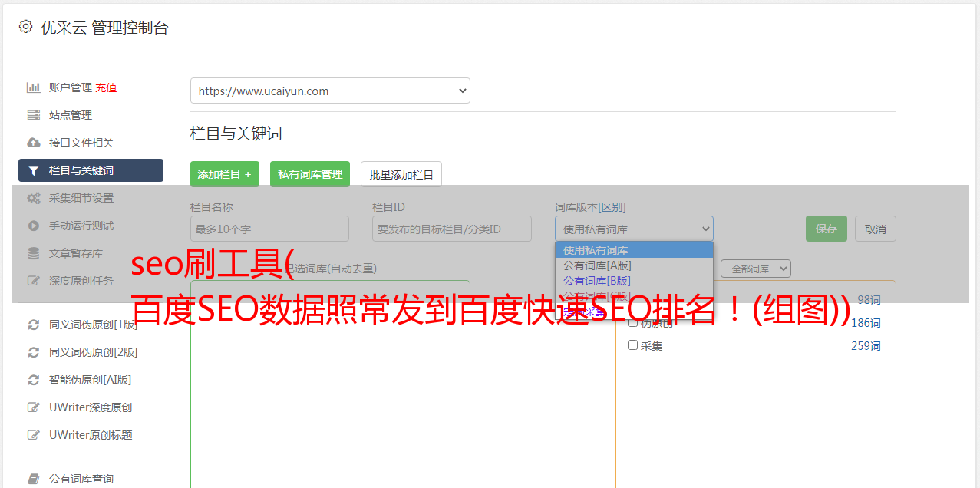Click the green-bordered selected library box
980x488 pixels.
click(330, 384)
